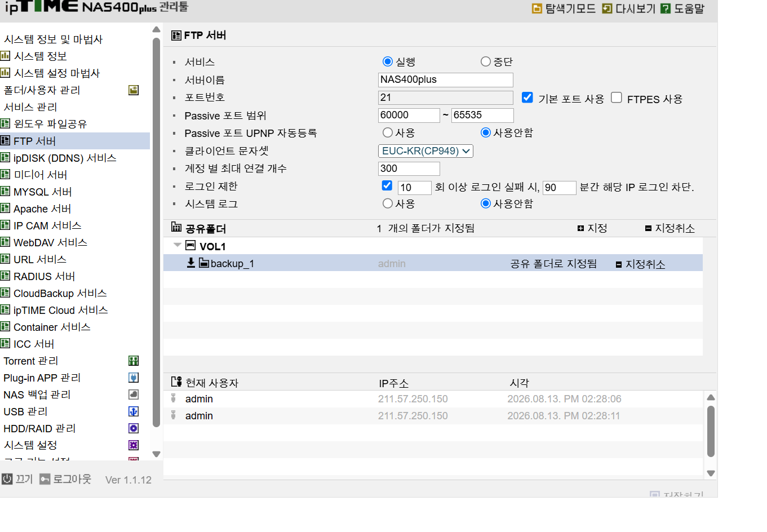This screenshot has height=532, width=767.
Task: Click the sidebar scroll down arrow
Action: (156, 454)
